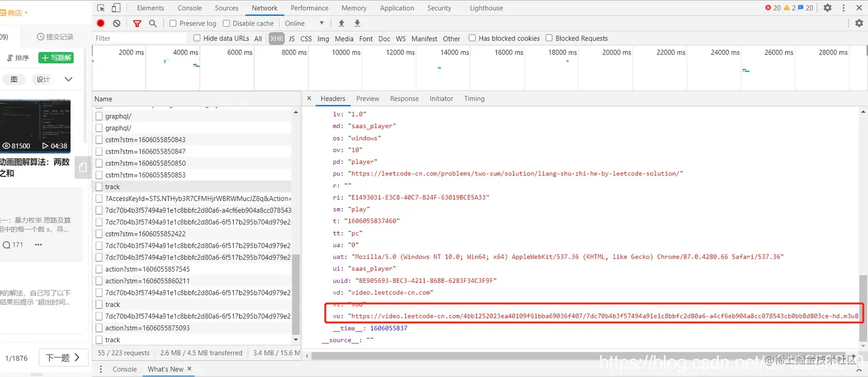
Task: Select the WS filter type
Action: point(401,39)
